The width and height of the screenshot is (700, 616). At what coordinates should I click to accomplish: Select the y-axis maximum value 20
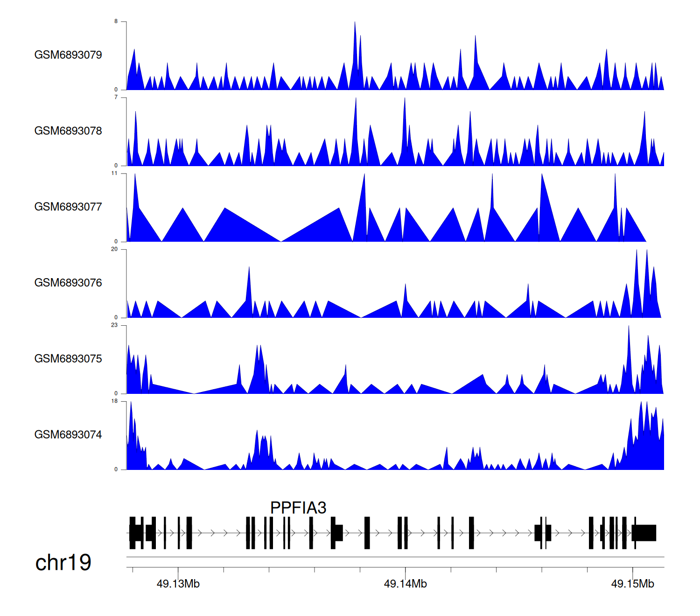click(114, 249)
